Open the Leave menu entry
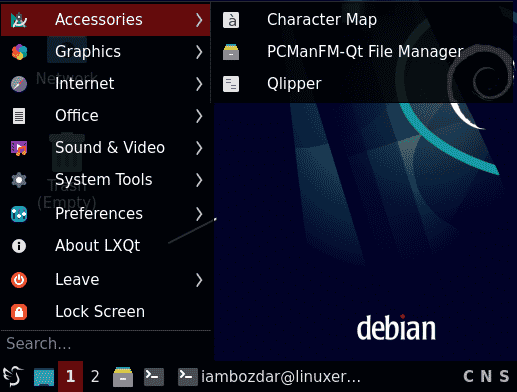This screenshot has height=392, width=517. 106,280
